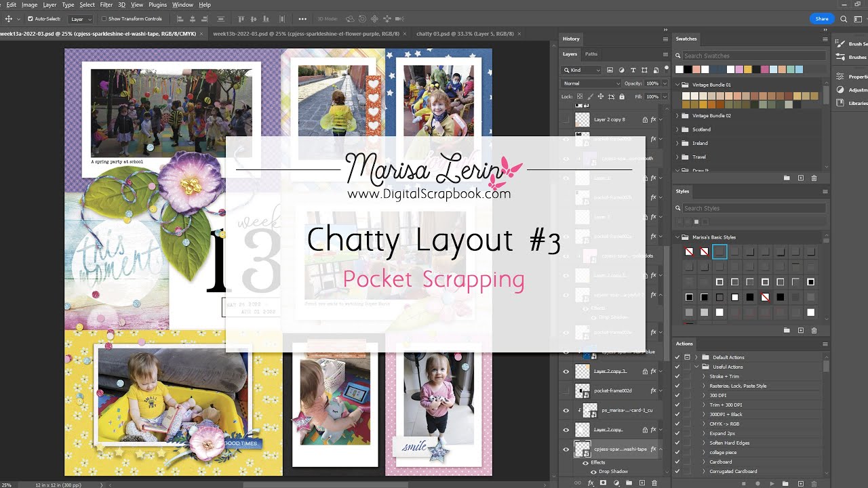The height and width of the screenshot is (488, 868).
Task: Toggle the Stroke + Trim action checkmark
Action: point(677,376)
